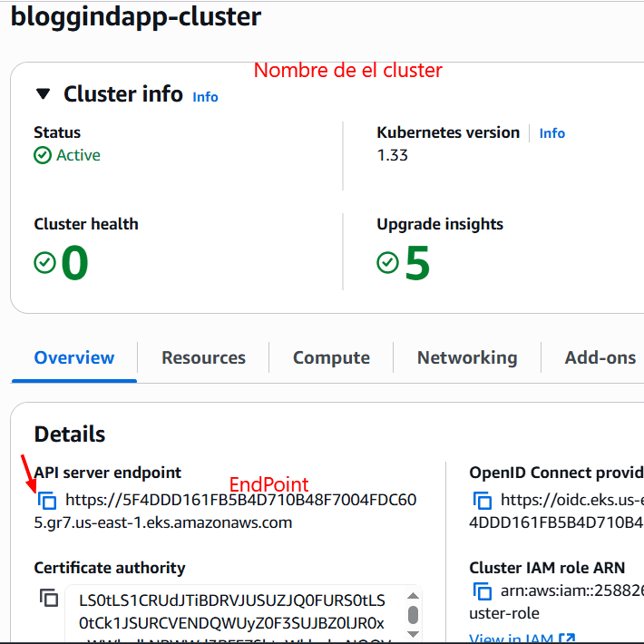Click the Upgrade insights check icon

pos(387,262)
